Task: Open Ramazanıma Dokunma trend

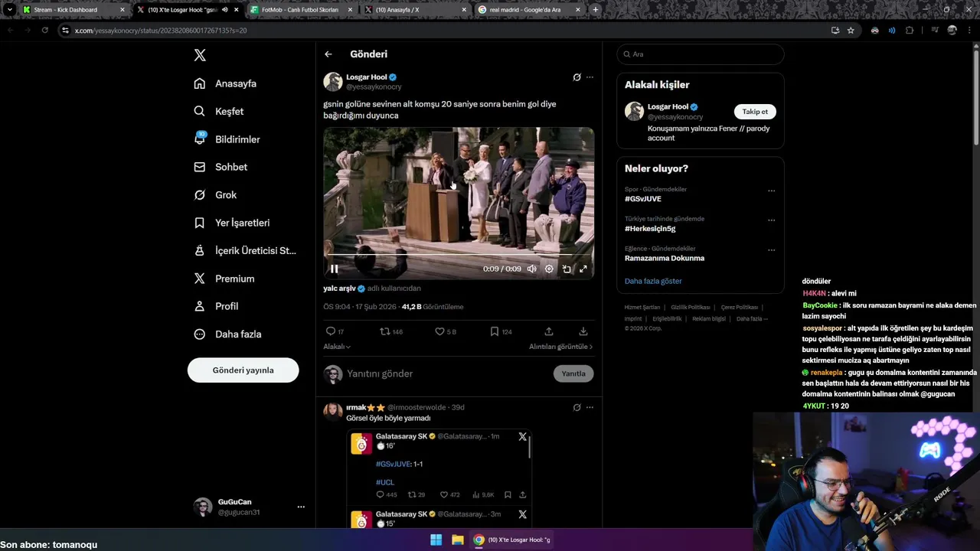Action: 665,258
